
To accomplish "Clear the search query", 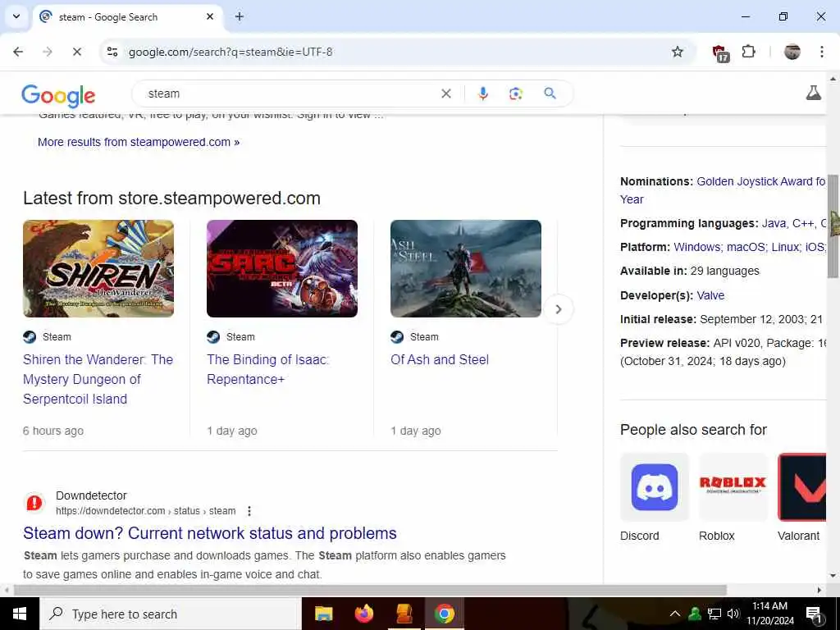I will pyautogui.click(x=445, y=94).
